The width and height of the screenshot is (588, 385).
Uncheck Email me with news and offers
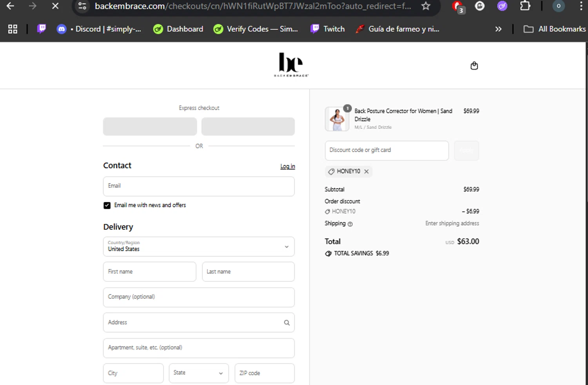[107, 205]
